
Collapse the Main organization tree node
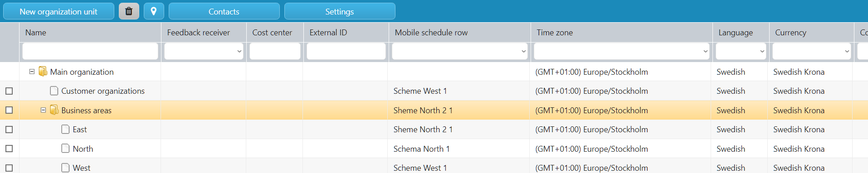click(x=32, y=72)
